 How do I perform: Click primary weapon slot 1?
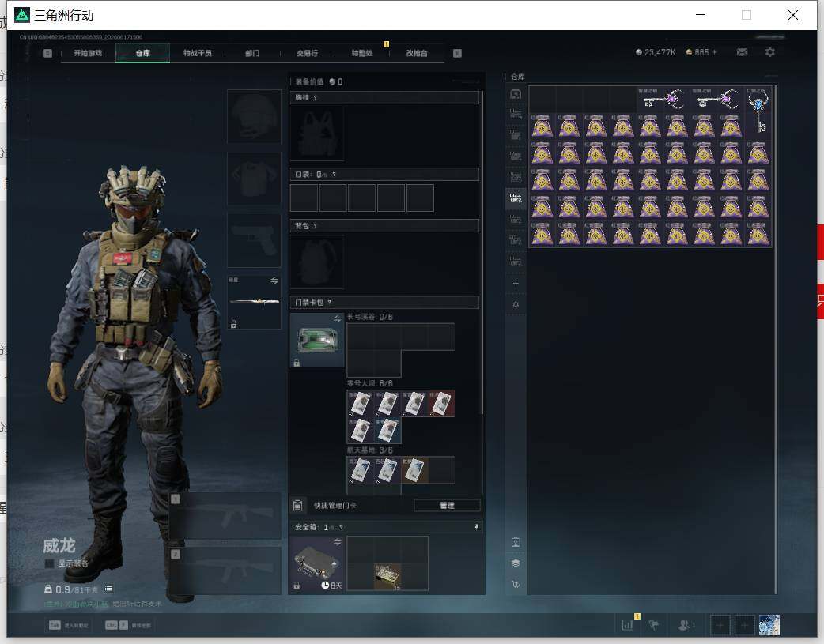(x=225, y=516)
